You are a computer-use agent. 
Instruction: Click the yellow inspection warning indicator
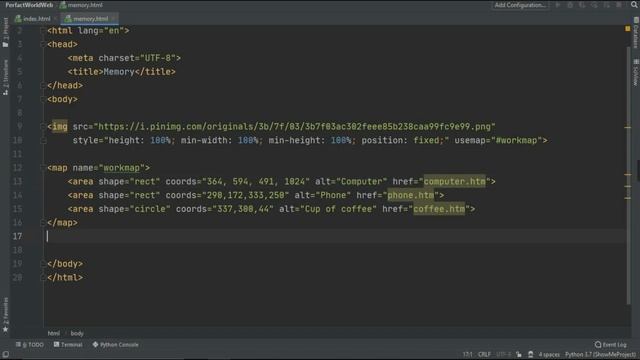coord(628,29)
